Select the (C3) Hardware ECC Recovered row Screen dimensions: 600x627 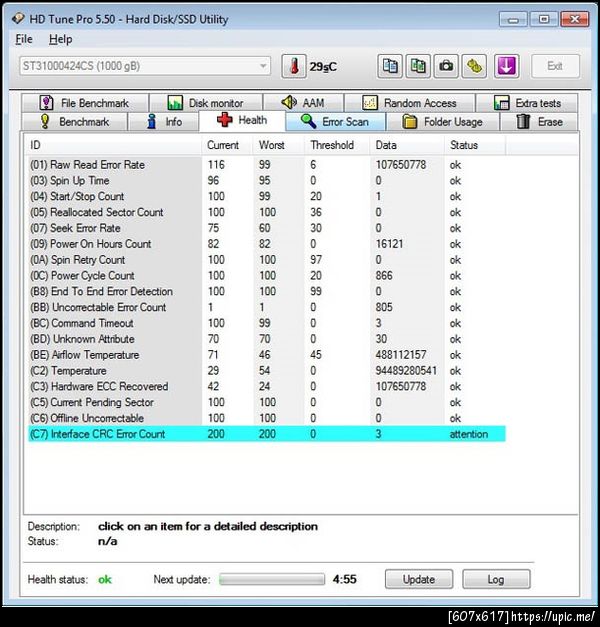click(267, 386)
